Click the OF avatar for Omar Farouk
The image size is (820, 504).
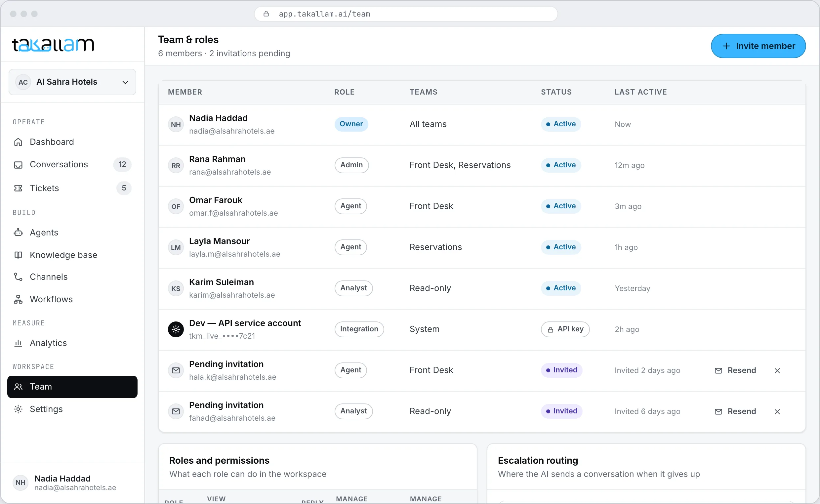click(176, 207)
